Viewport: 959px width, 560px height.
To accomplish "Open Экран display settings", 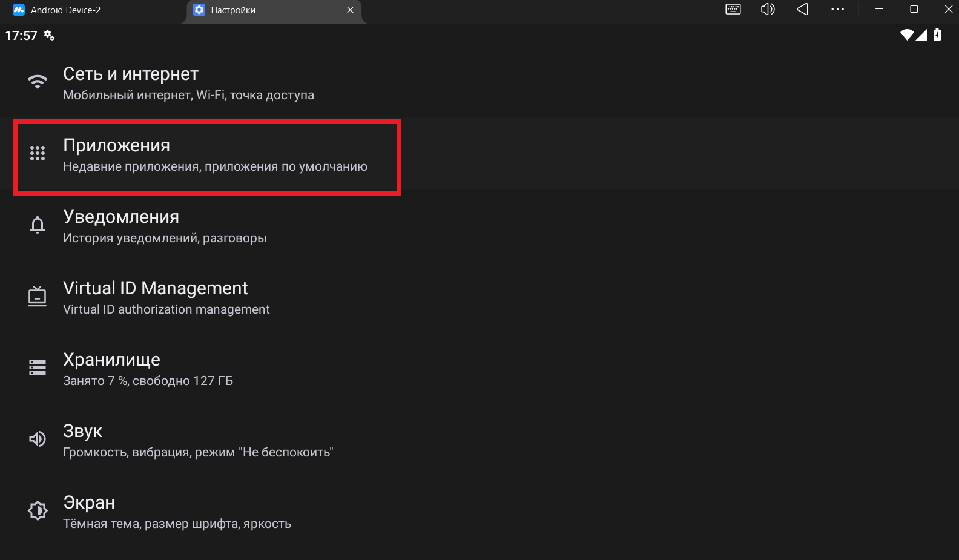I will 177,512.
